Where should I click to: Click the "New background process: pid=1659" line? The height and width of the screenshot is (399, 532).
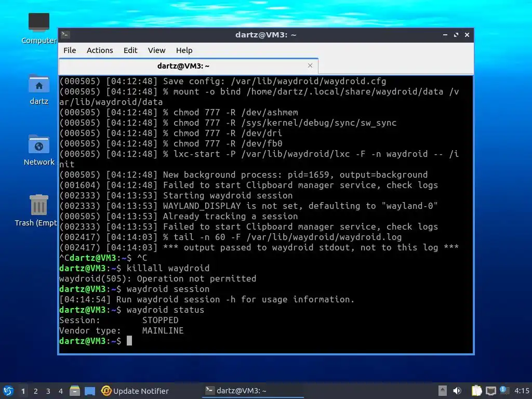pyautogui.click(x=243, y=175)
